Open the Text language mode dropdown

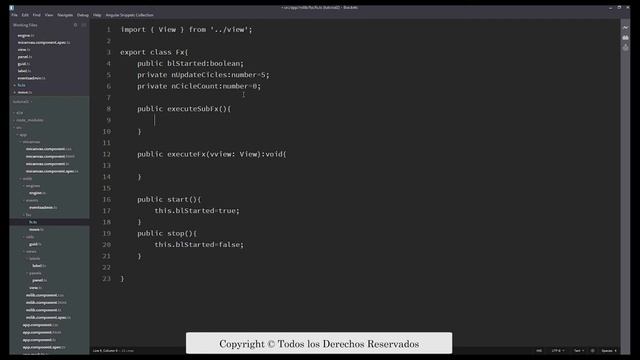[x=579, y=351]
